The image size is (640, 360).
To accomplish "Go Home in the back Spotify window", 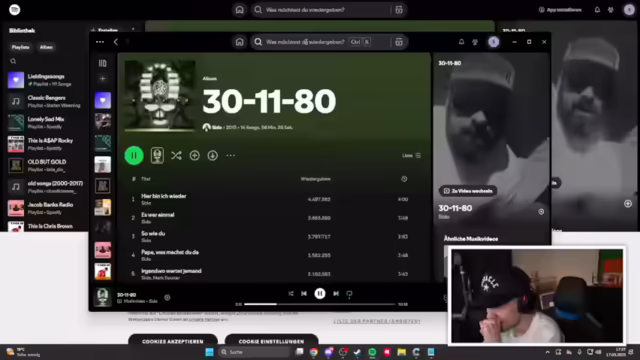I will (239, 9).
